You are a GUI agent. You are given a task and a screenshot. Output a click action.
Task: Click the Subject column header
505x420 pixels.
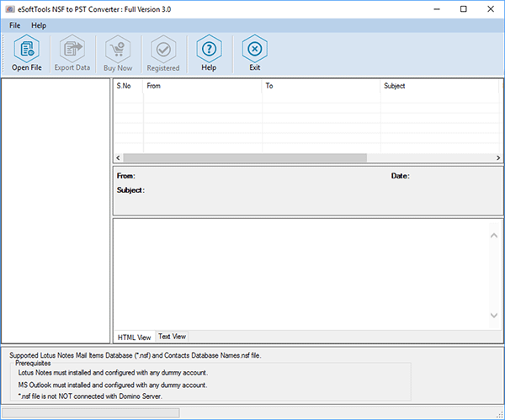(x=438, y=86)
